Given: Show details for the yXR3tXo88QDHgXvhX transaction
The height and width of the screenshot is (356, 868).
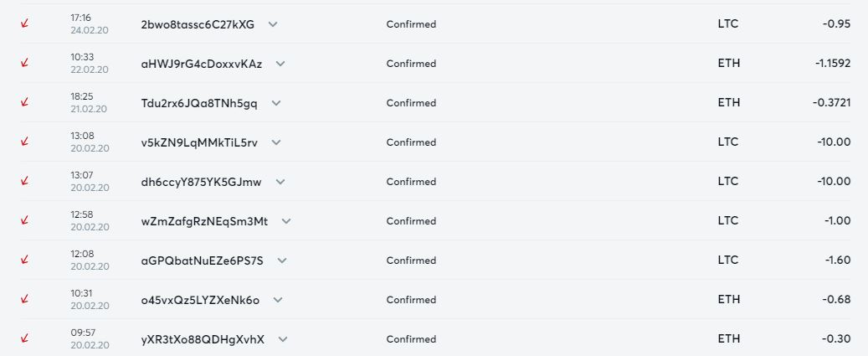Looking at the screenshot, I should tap(283, 339).
